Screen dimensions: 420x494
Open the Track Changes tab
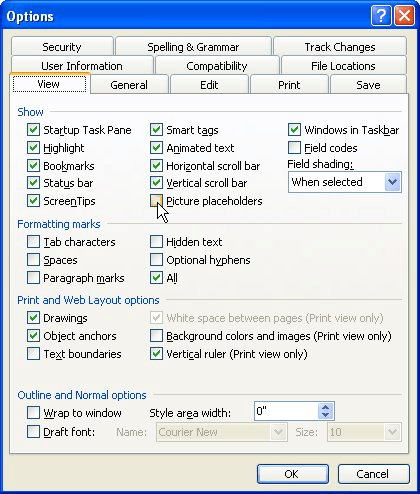point(340,47)
